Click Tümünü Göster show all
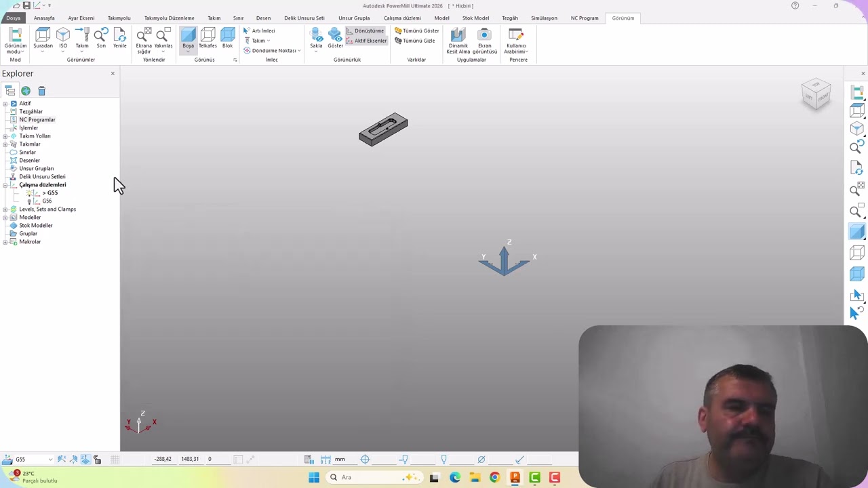868x488 pixels. coord(417,30)
